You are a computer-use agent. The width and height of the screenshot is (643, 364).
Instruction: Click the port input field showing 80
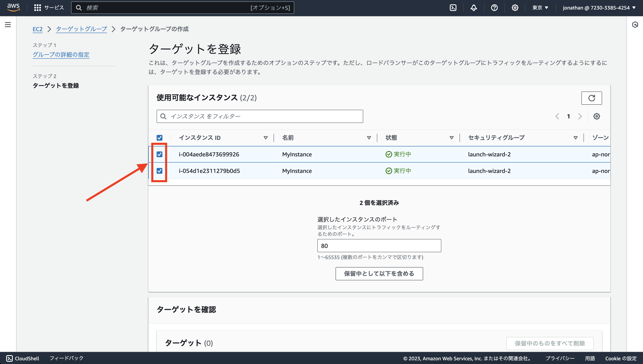[379, 245]
